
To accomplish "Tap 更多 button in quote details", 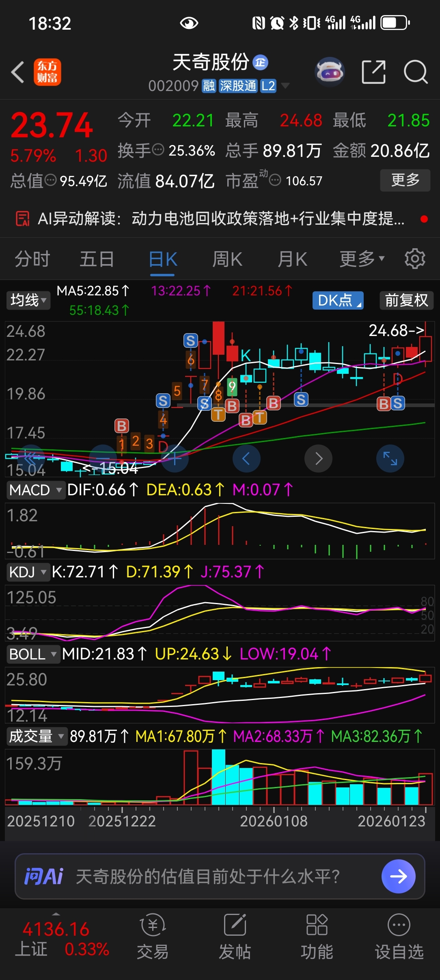I will click(x=405, y=180).
